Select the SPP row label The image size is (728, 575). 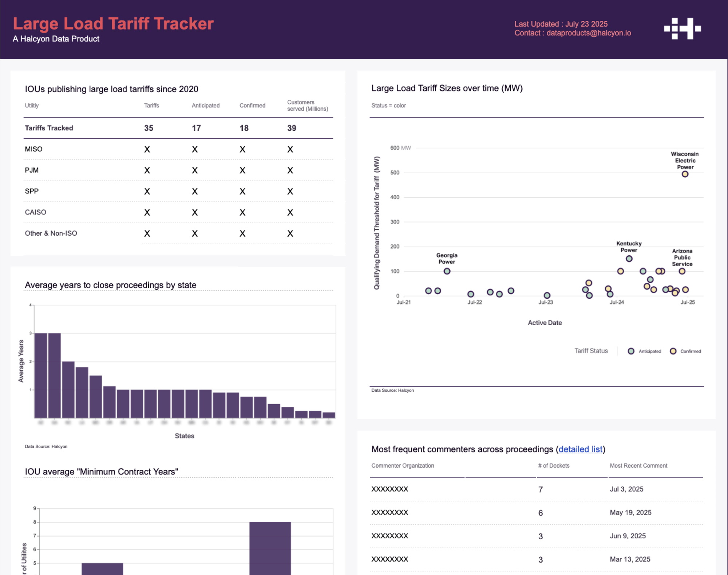(32, 191)
